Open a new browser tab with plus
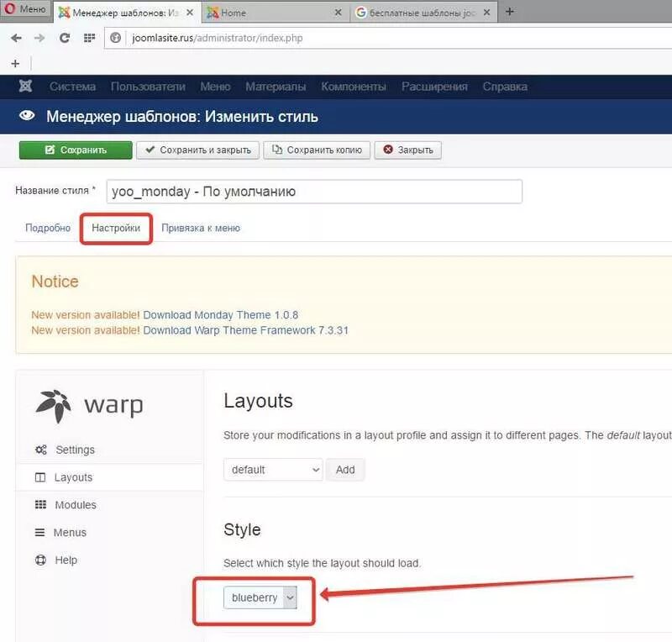Image resolution: width=672 pixels, height=642 pixels. [x=509, y=12]
